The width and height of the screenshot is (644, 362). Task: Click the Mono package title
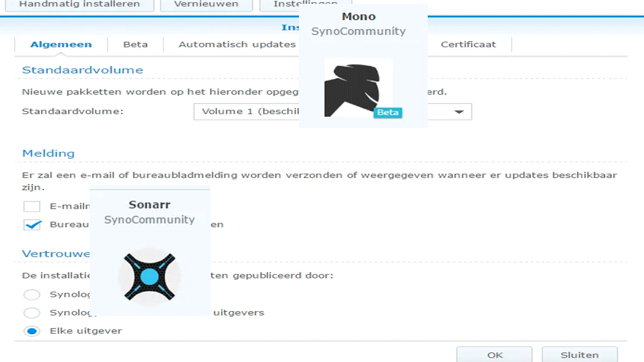tap(358, 17)
